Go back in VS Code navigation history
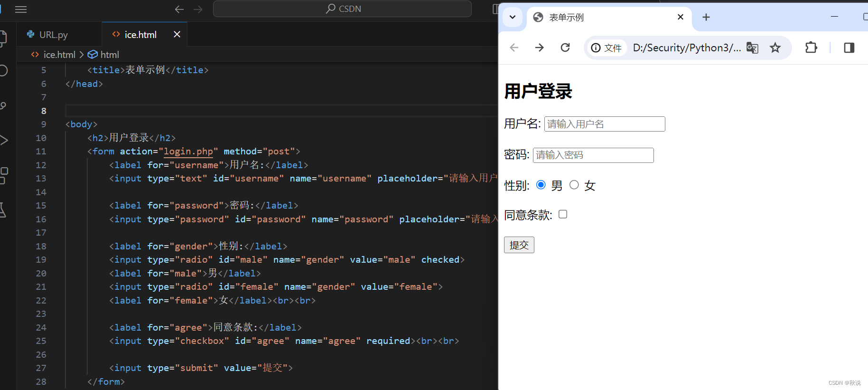 [179, 9]
